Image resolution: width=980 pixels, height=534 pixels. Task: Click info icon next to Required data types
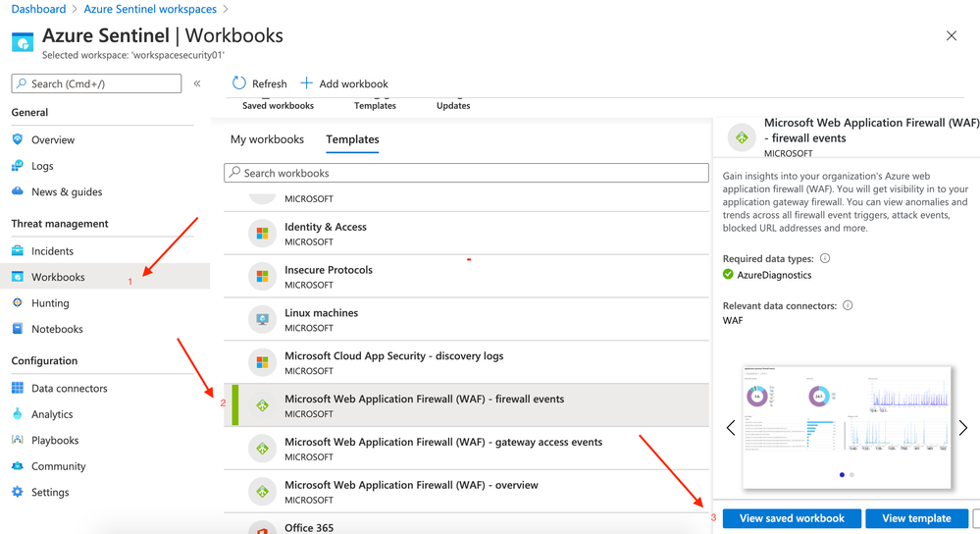(x=825, y=259)
